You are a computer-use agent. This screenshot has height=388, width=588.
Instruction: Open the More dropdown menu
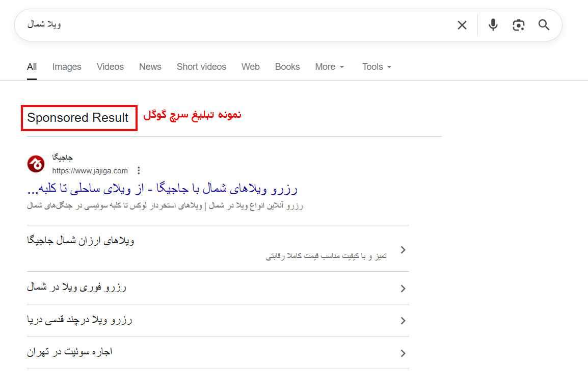click(330, 67)
